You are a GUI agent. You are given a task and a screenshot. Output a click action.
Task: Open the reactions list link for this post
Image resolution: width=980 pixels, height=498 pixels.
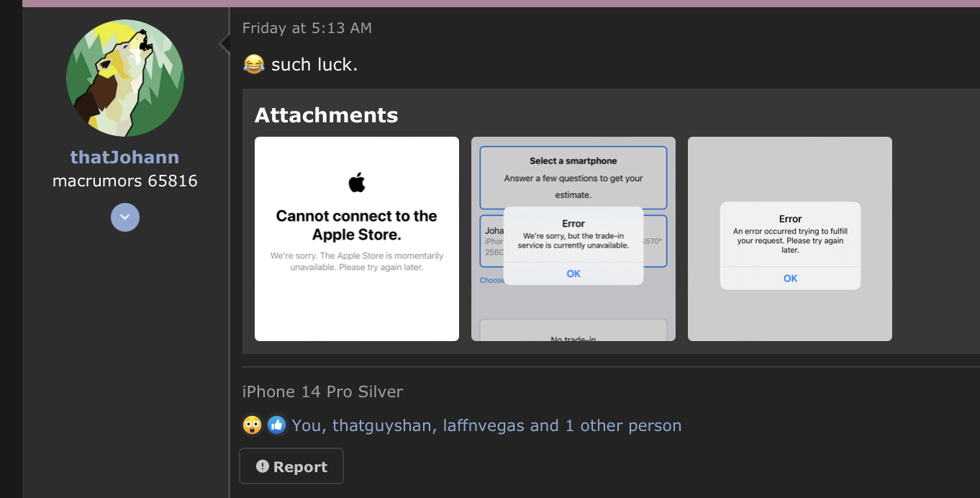click(486, 425)
